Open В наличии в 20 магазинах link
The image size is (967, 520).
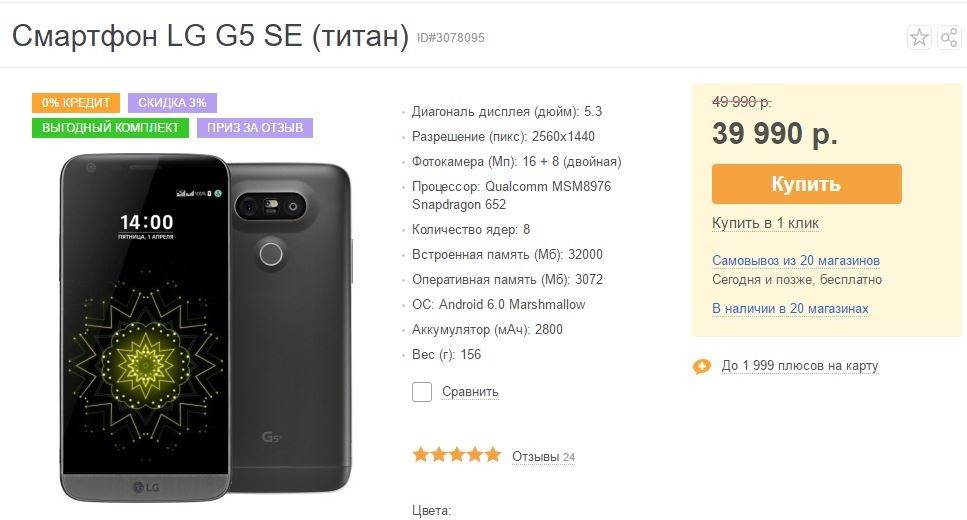pyautogui.click(x=790, y=309)
